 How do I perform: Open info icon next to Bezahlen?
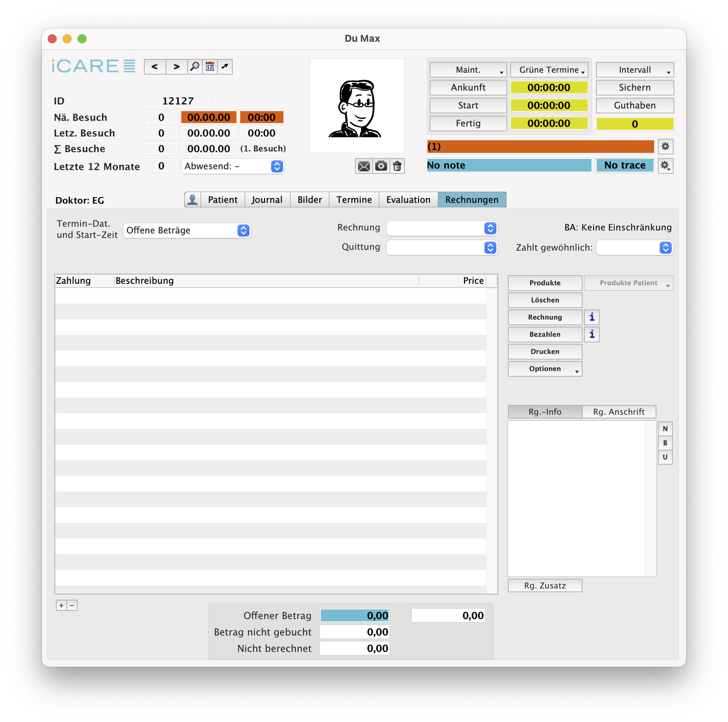point(591,334)
